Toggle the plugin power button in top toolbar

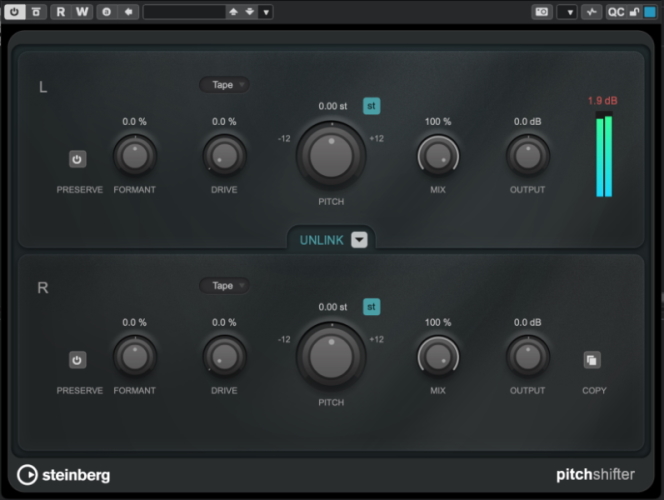(x=14, y=12)
